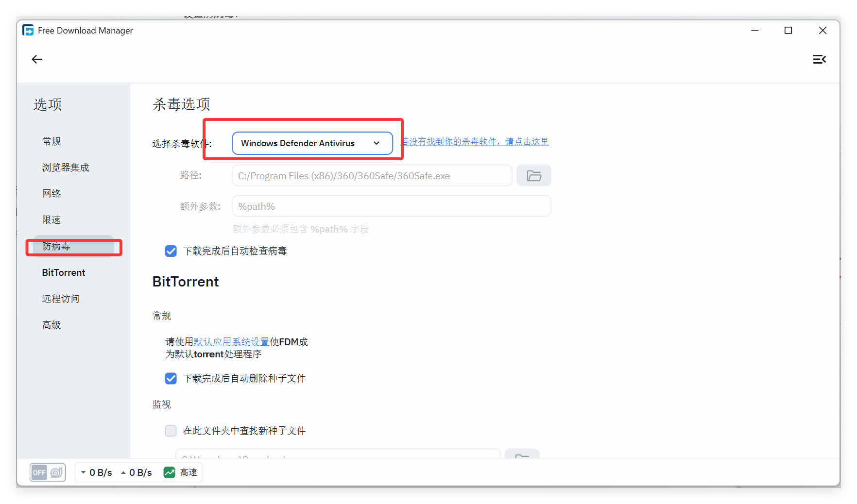Open the 默认应用系统设置 link

point(231,342)
